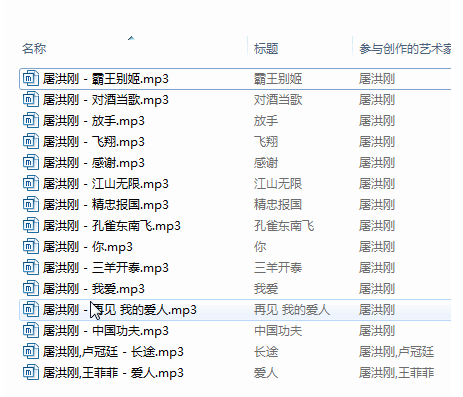Select file 屠洪刚 - 对酒当歌.mp3
463x397 pixels.
click(106, 100)
